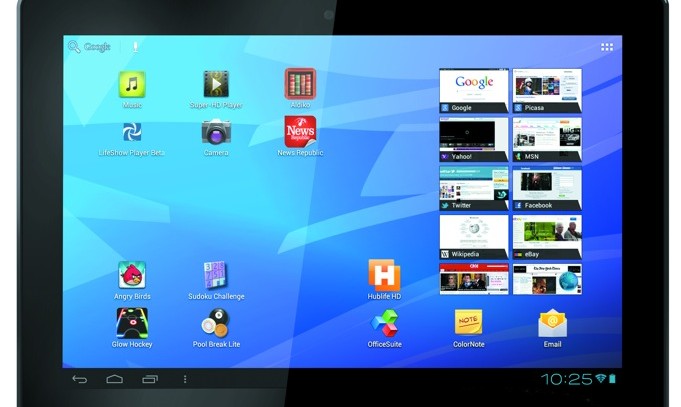Open the CNN bookmark thumbnail
This screenshot has height=407, width=681.
pos(474,279)
